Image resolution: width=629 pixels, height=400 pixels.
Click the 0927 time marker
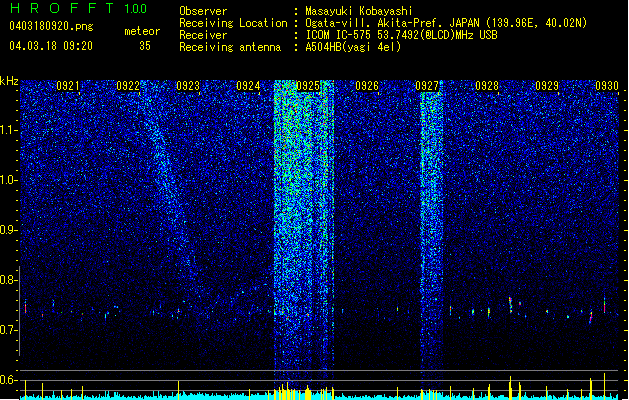[427, 86]
